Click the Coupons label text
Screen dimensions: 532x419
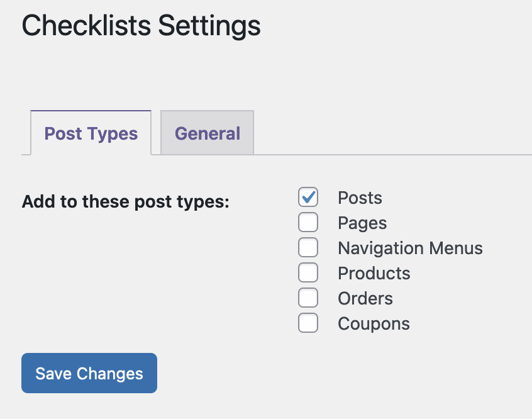pyautogui.click(x=374, y=323)
